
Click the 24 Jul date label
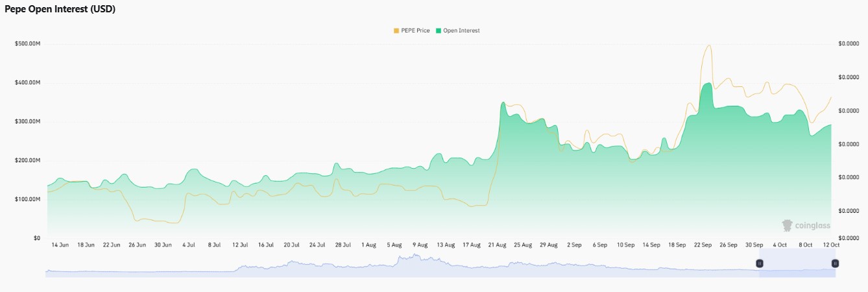tap(317, 245)
